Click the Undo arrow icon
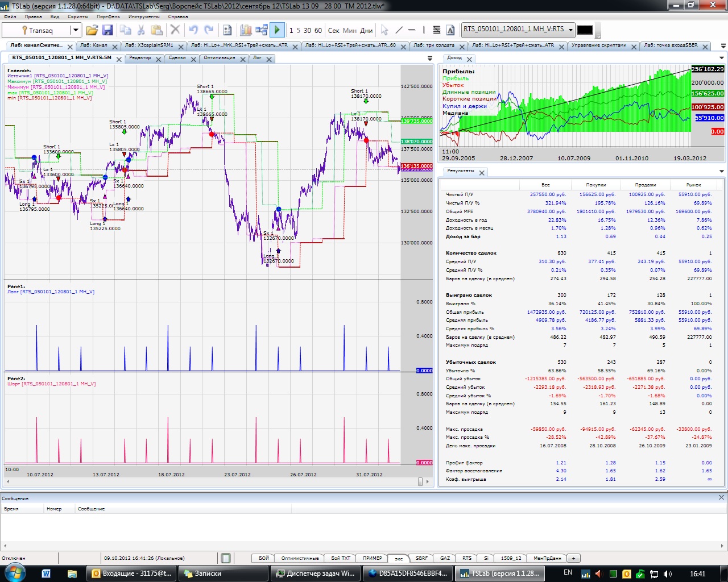728x582 pixels. click(x=193, y=30)
